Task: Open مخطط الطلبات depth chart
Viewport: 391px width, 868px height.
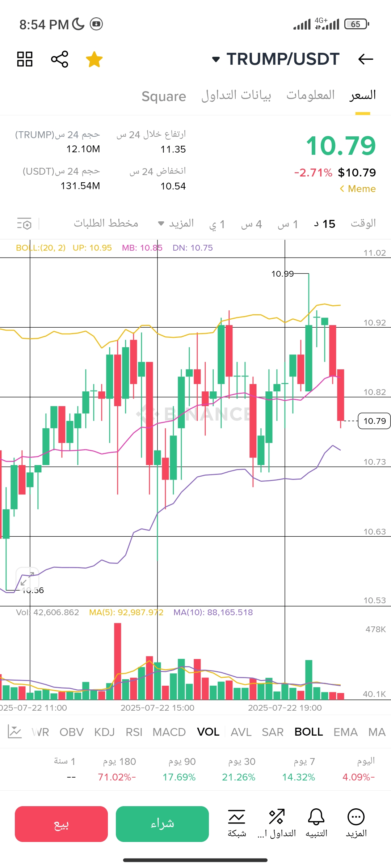Action: (106, 223)
